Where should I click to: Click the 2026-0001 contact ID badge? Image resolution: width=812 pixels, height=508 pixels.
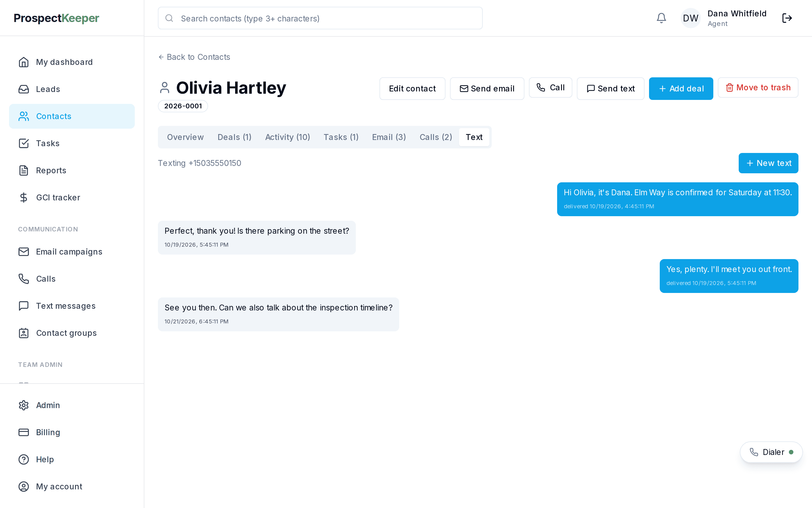click(183, 106)
